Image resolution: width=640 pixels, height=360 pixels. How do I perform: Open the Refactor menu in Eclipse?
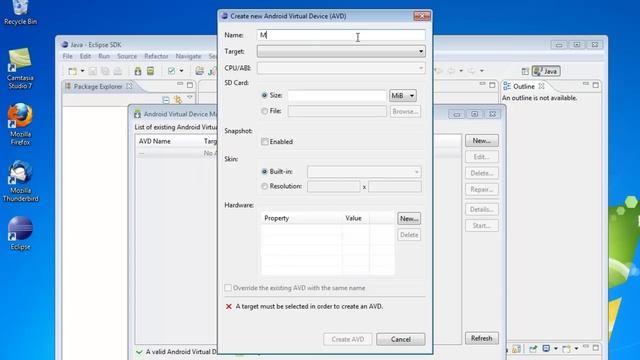tap(156, 56)
